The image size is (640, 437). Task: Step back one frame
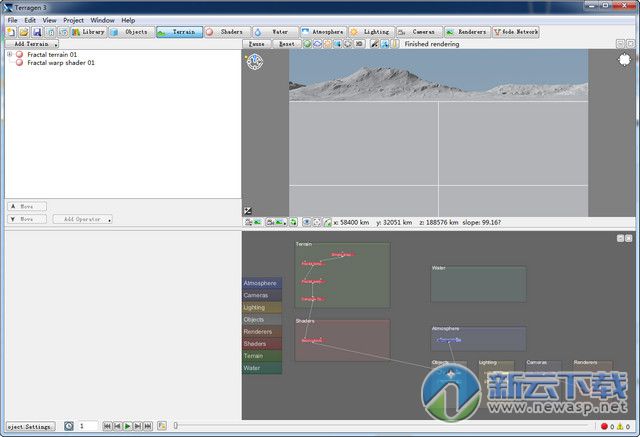pos(117,426)
